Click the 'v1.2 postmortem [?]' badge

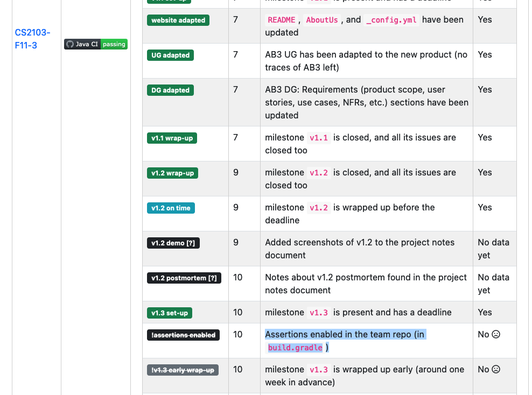pos(184,278)
